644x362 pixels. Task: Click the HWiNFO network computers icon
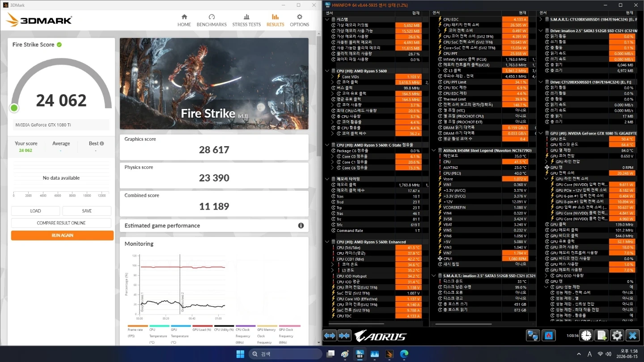[x=533, y=336]
